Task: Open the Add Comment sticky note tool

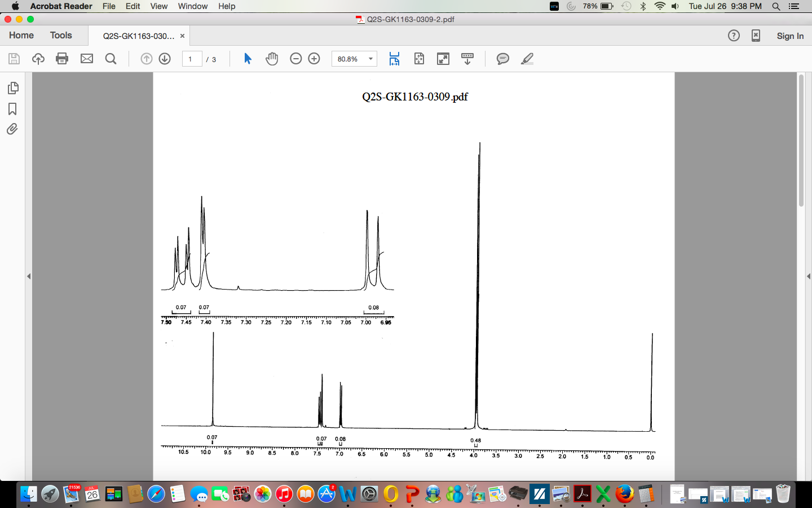Action: click(502, 59)
